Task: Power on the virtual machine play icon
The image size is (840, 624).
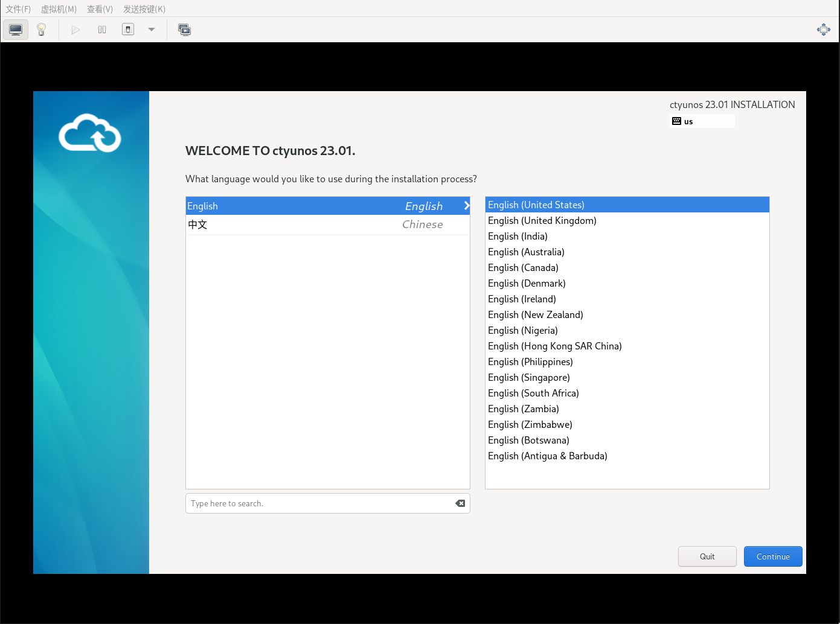Action: 75,30
